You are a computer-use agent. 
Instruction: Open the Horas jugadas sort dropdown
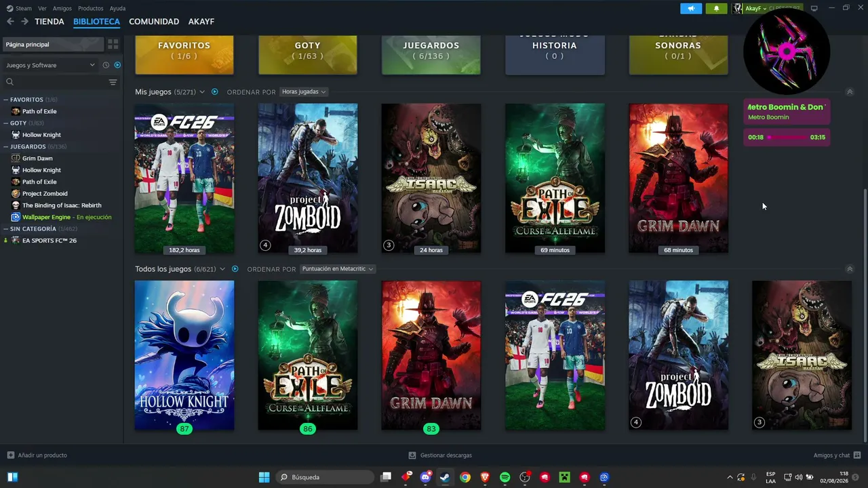pyautogui.click(x=303, y=91)
